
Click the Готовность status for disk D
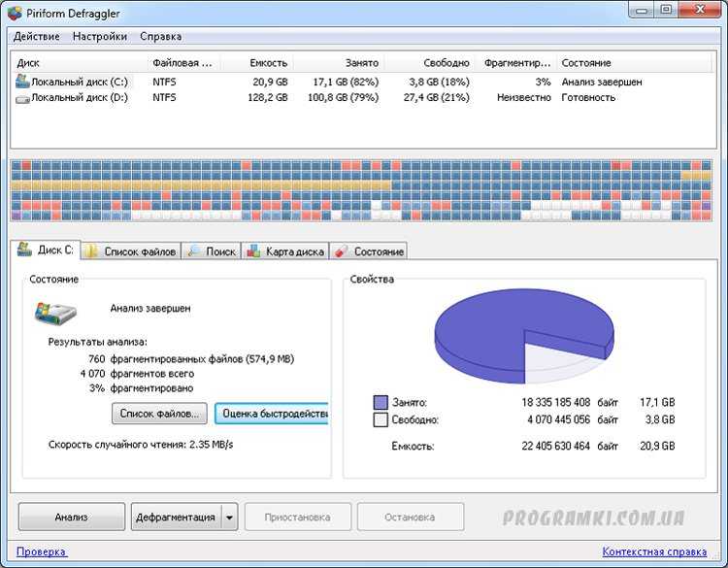coord(588,97)
